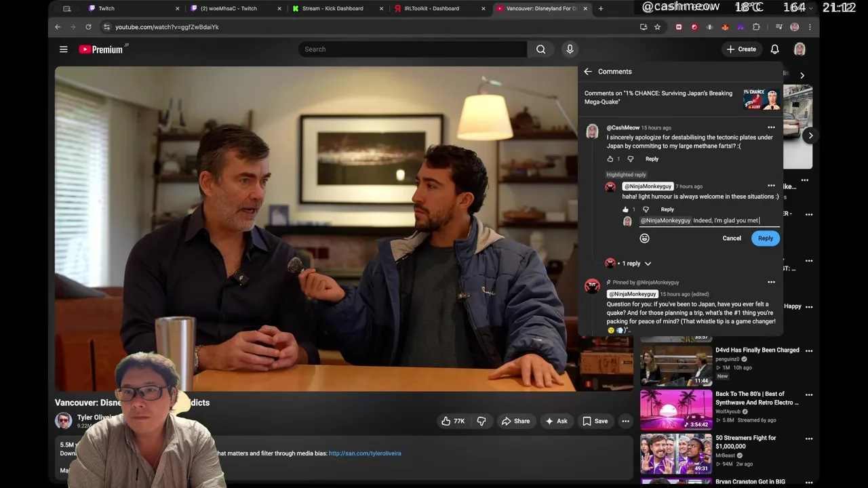The height and width of the screenshot is (488, 868).
Task: Open browser extensions puzzle icon
Action: (x=756, y=27)
